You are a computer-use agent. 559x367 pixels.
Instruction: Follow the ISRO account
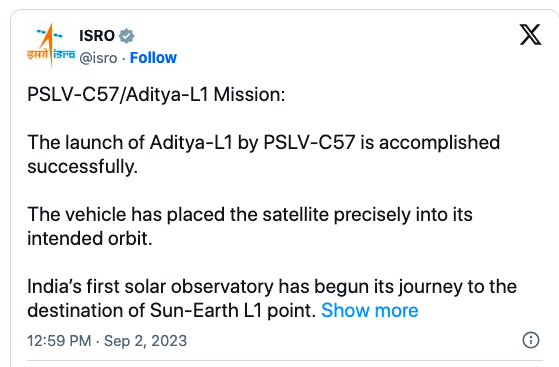point(153,58)
